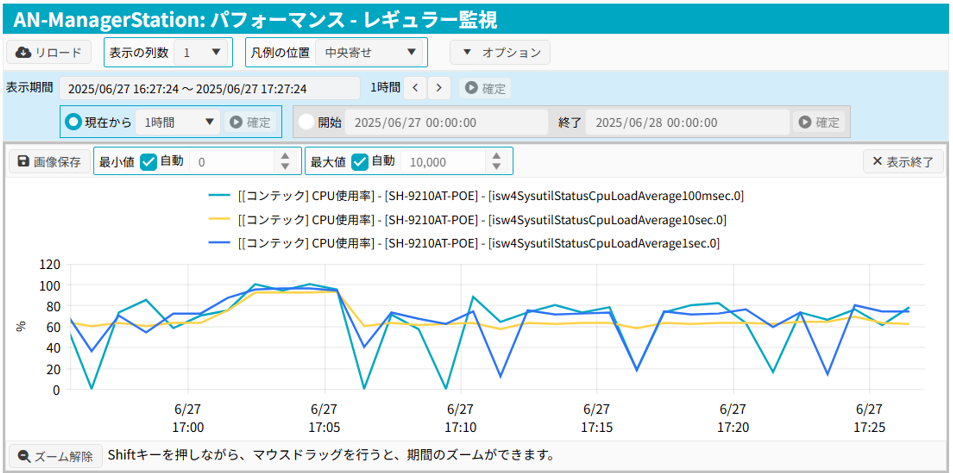Expand the オプション menu
Viewport: 953px width, 473px height.
pyautogui.click(x=500, y=52)
